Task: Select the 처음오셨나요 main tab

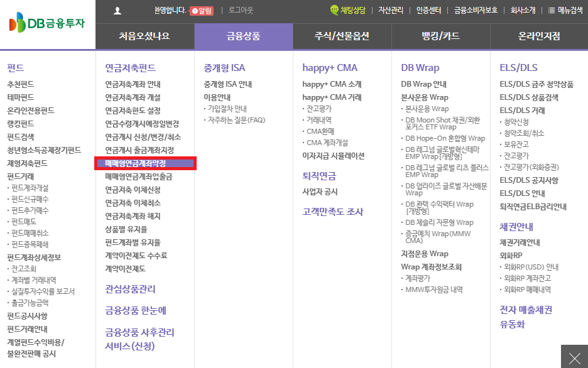Action: [x=144, y=36]
